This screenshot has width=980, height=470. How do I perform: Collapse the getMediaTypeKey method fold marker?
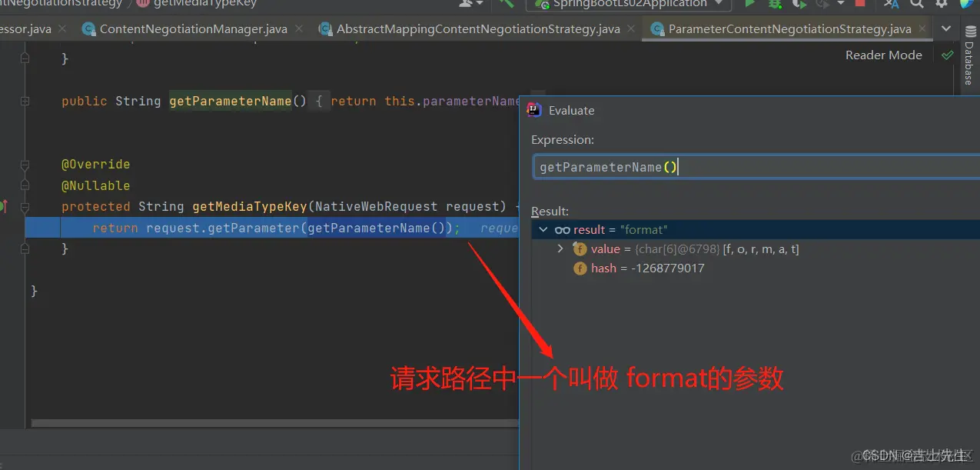[x=25, y=207]
